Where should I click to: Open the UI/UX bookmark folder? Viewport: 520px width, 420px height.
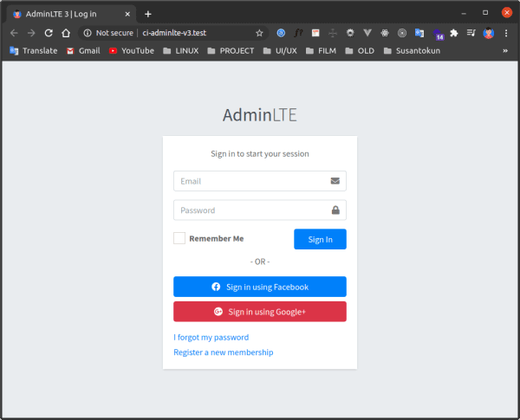pyautogui.click(x=280, y=51)
